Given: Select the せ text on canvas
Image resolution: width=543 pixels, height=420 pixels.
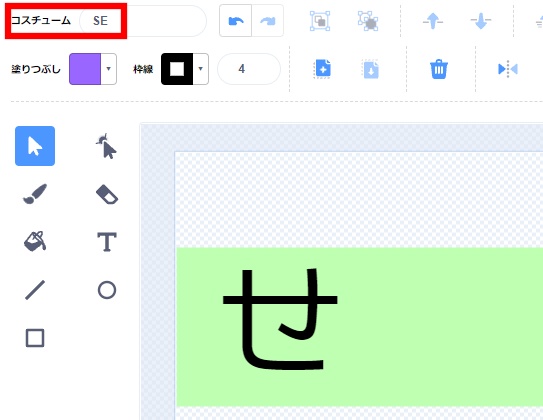Looking at the screenshot, I should 280,319.
